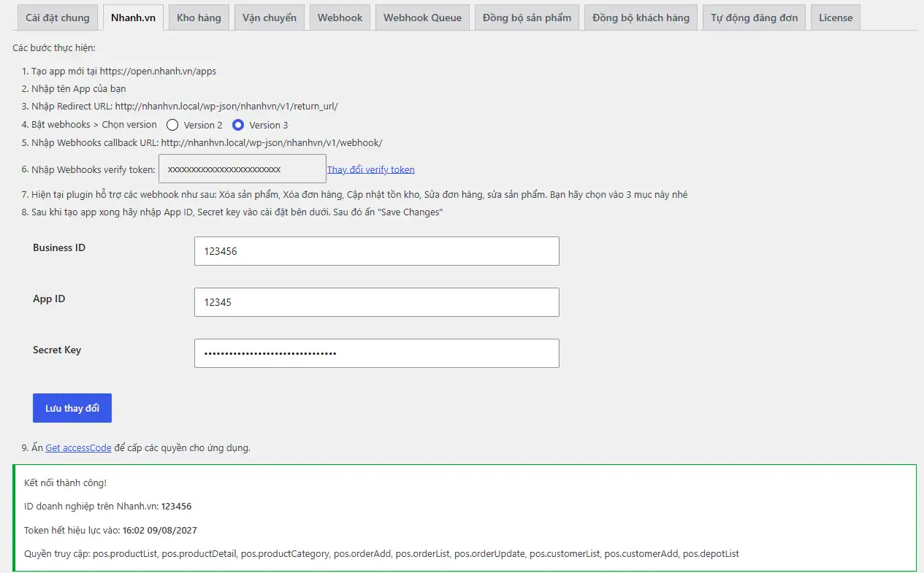Image resolution: width=924 pixels, height=573 pixels.
Task: Open the Webhook tab
Action: (340, 18)
